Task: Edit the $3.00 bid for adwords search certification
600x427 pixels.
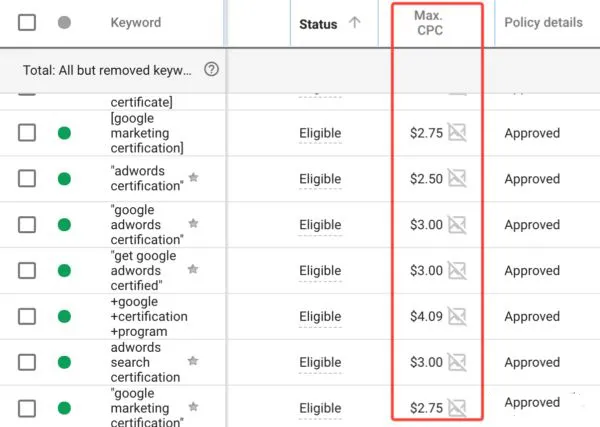Action: point(426,363)
